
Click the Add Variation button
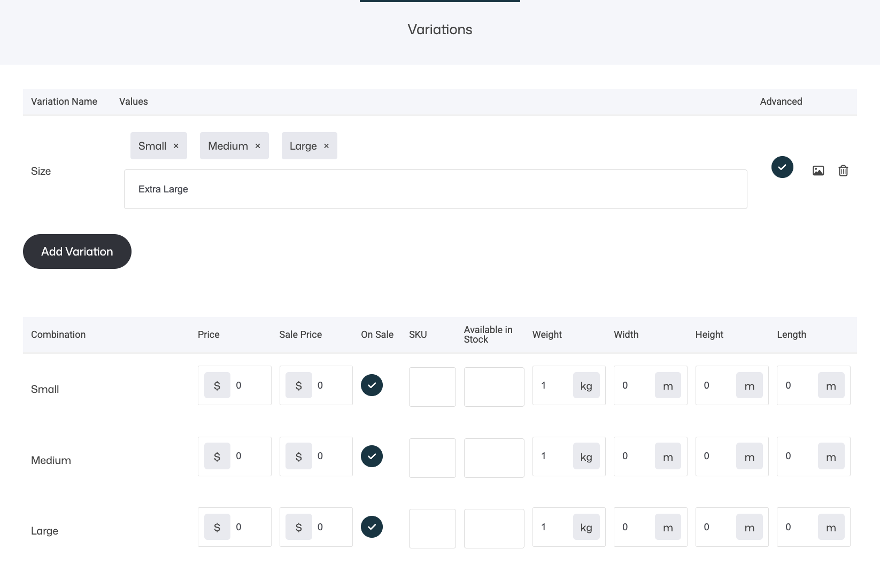coord(77,251)
